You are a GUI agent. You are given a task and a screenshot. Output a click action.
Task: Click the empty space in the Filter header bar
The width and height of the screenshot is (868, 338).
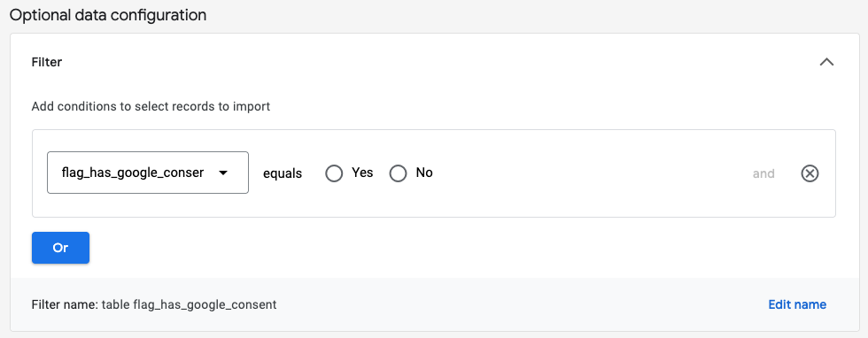(438, 62)
